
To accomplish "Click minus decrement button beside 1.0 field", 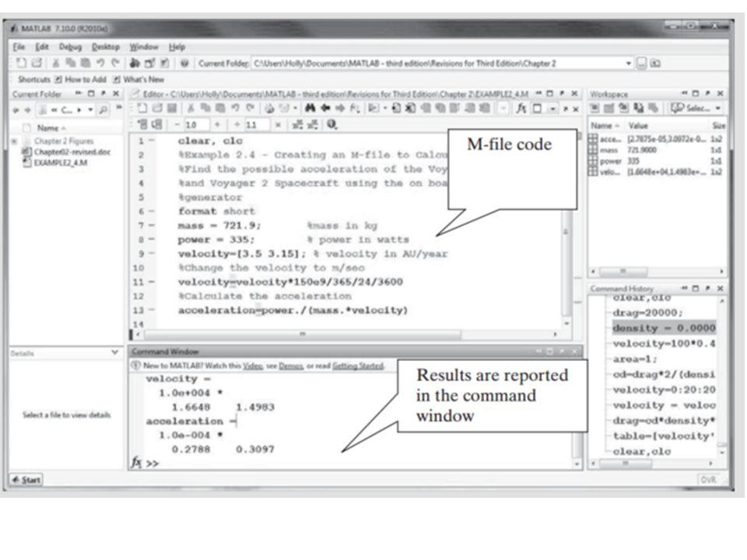I will [177, 124].
